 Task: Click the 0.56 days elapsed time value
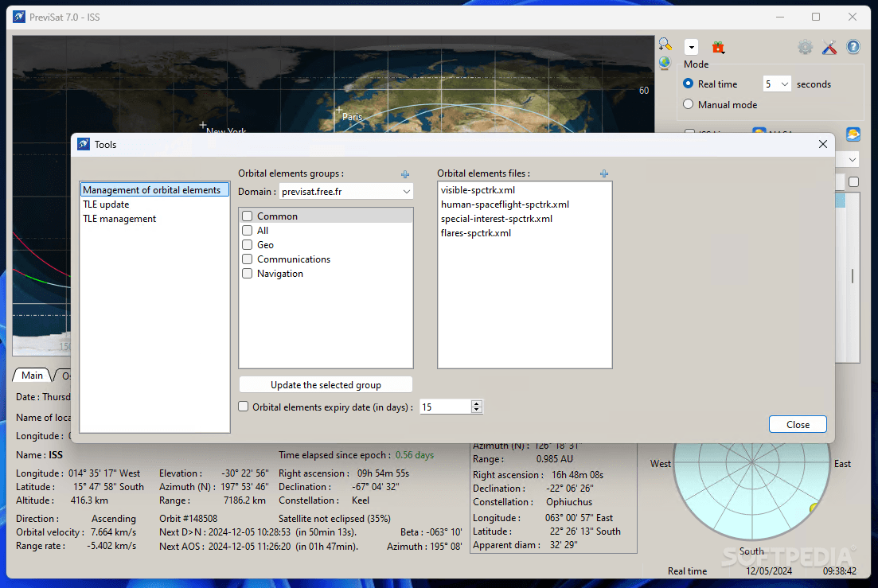click(415, 455)
